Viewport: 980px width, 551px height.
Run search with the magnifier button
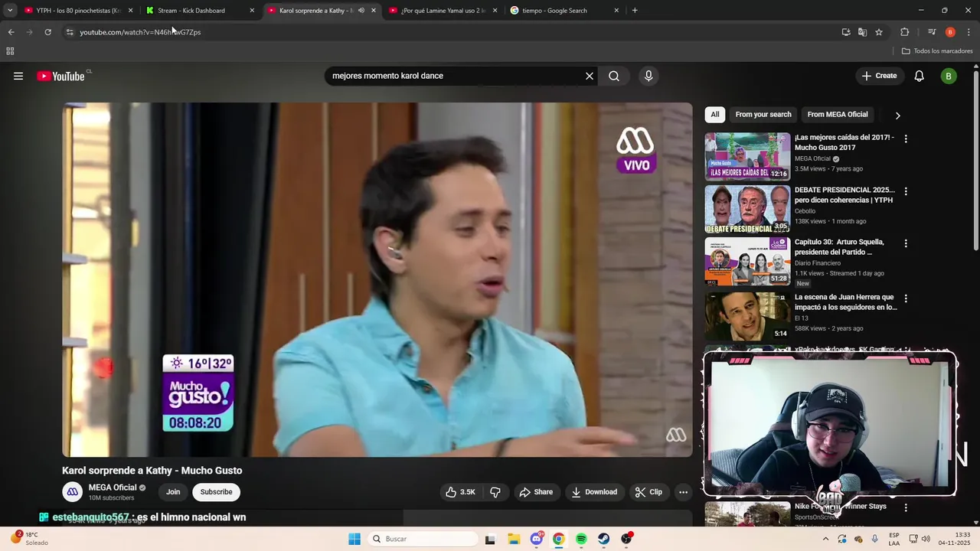(614, 76)
